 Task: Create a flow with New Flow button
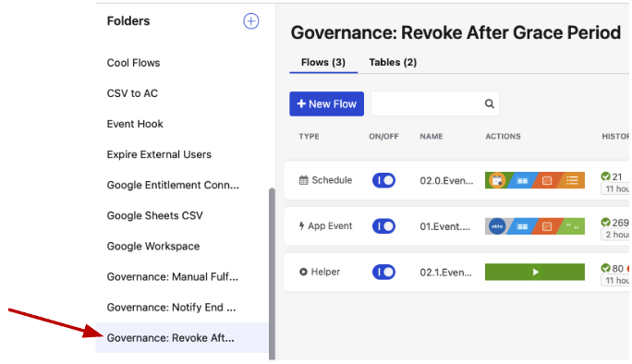point(326,104)
